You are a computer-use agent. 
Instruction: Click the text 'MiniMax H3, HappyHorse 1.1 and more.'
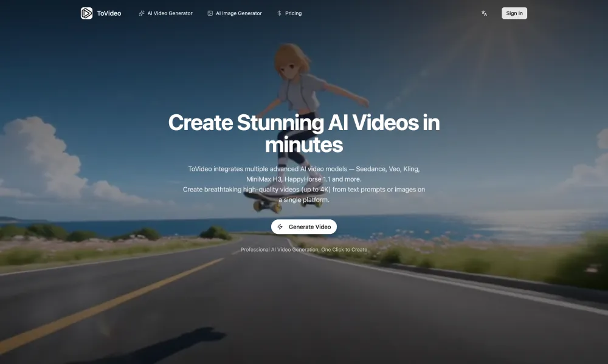304,179
